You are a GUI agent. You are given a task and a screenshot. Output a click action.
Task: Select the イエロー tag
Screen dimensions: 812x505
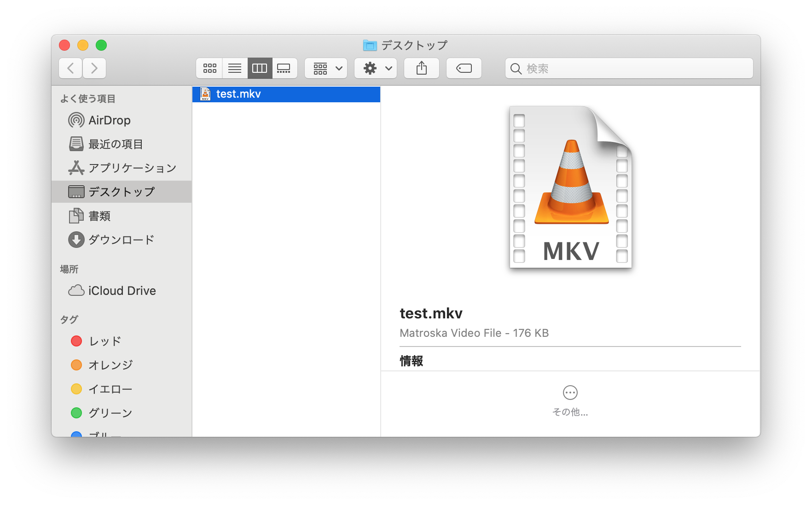[122, 389]
